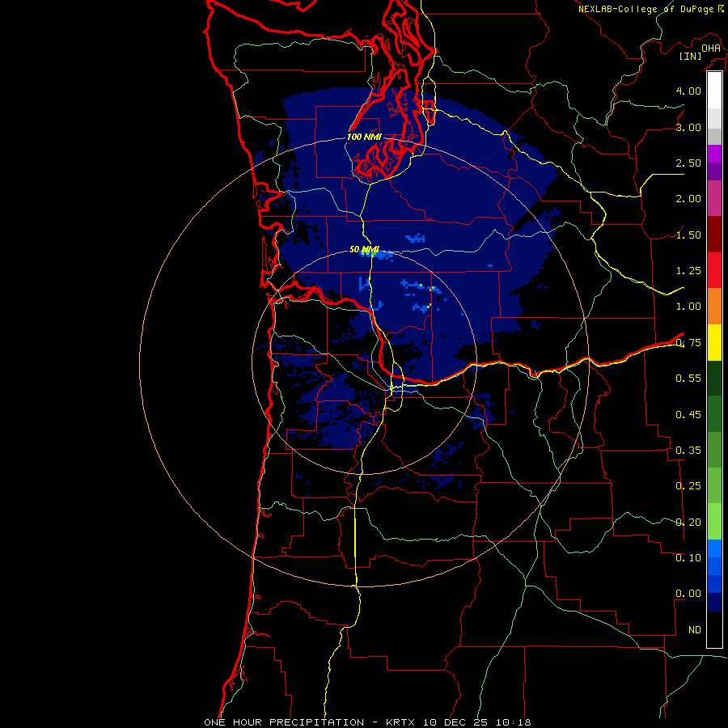This screenshot has height=728, width=728.
Task: Click the 0.10 legend value
Action: (x=688, y=557)
